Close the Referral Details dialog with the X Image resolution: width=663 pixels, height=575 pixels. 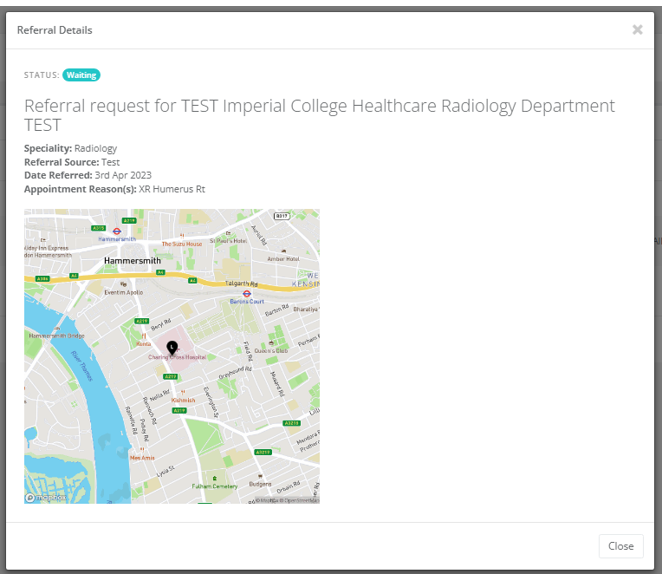click(x=637, y=30)
